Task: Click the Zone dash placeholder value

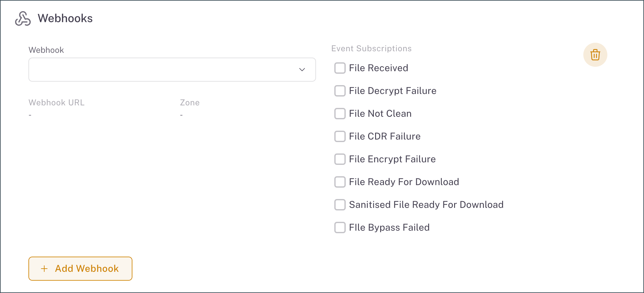Action: (x=181, y=115)
